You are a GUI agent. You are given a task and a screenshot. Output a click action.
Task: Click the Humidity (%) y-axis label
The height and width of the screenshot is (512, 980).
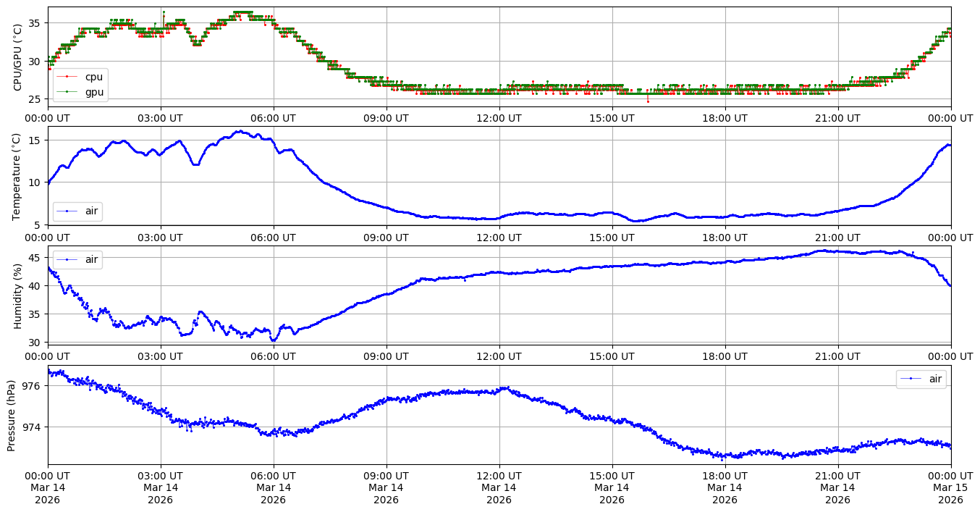tap(18, 295)
